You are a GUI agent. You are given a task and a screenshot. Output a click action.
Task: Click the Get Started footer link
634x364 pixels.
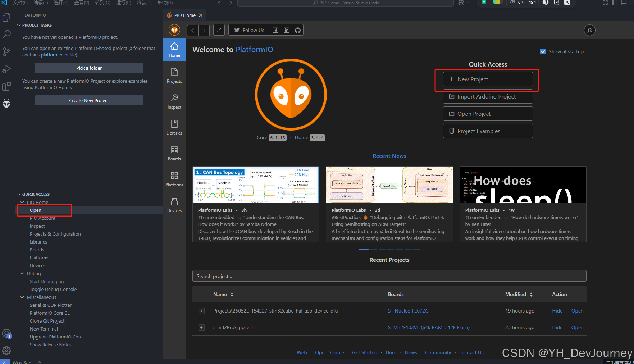[x=365, y=352]
